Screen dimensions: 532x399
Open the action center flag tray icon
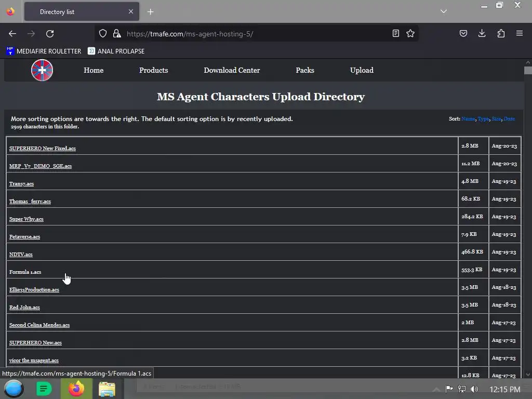[x=449, y=389]
